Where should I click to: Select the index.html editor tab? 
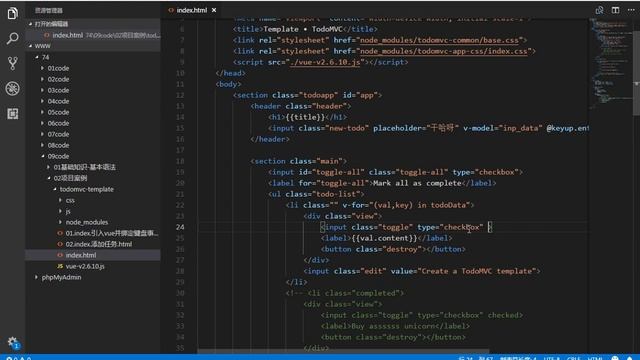click(192, 10)
